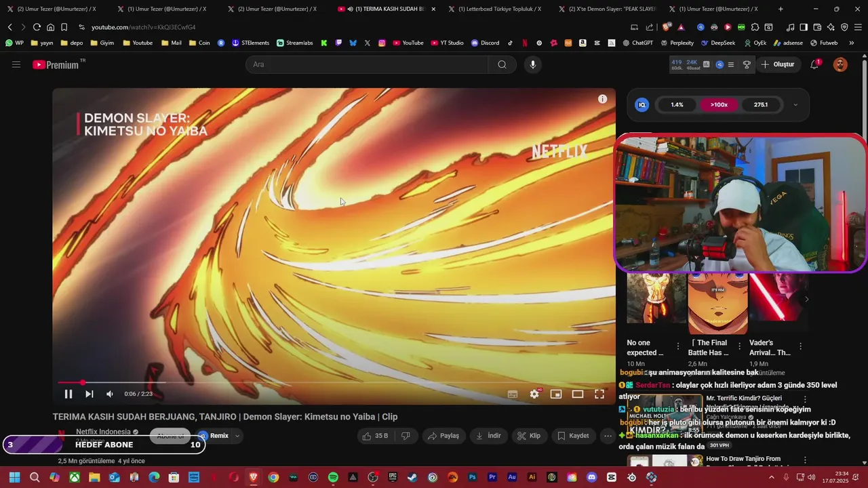Open the Netflix Indonesia channel link

(x=103, y=432)
